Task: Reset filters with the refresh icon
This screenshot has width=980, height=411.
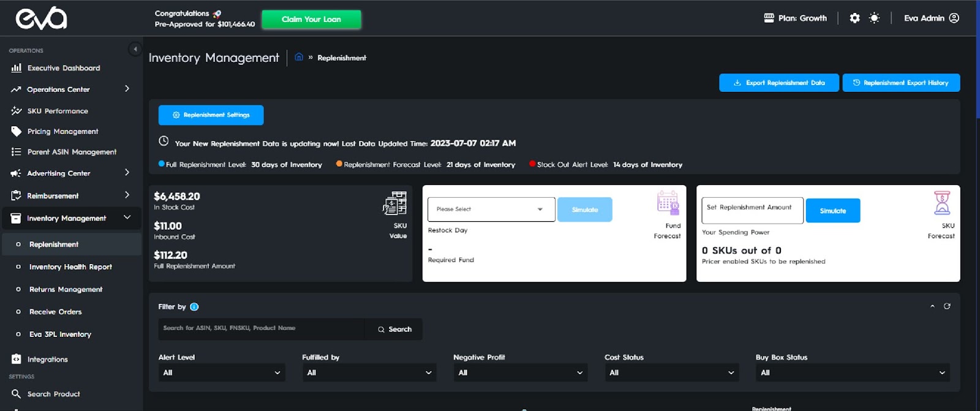Action: click(x=947, y=306)
